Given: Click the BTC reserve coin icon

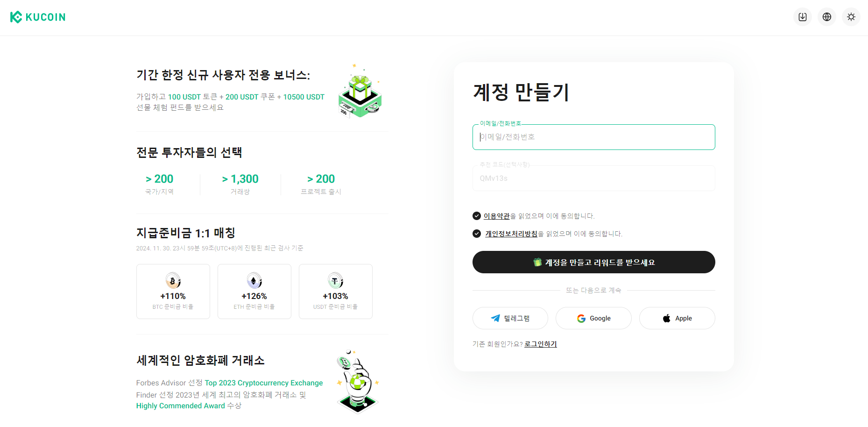Looking at the screenshot, I should click(173, 281).
